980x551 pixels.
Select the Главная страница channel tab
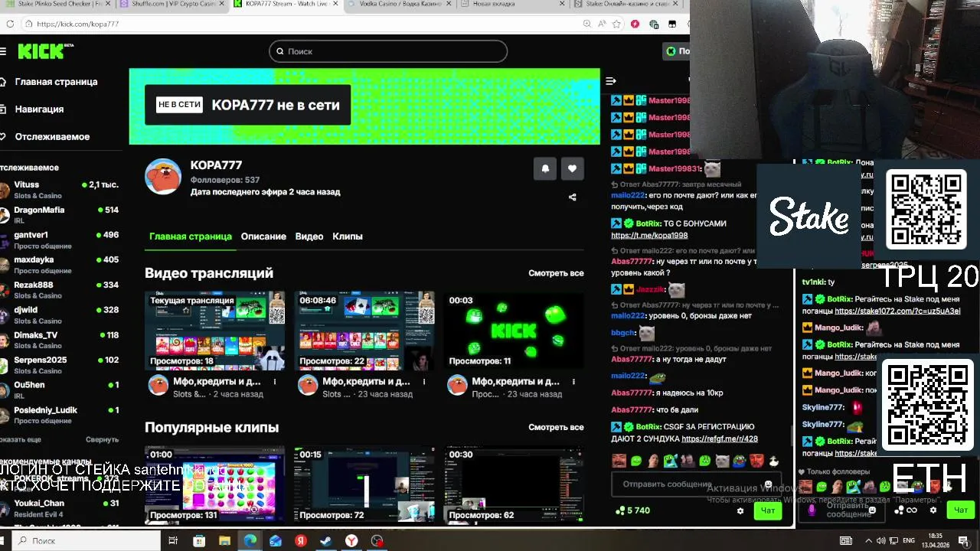pyautogui.click(x=191, y=236)
